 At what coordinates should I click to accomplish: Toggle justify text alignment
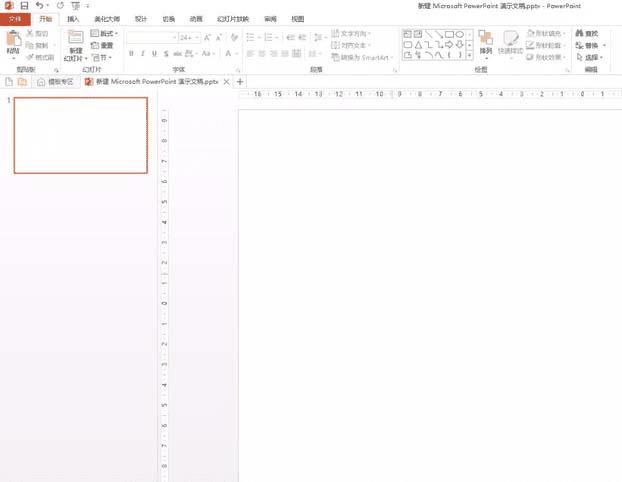pos(285,54)
